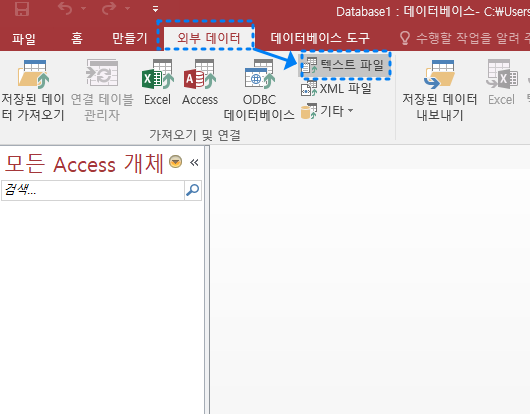
Task: Click XML 파일 import button
Action: (336, 89)
